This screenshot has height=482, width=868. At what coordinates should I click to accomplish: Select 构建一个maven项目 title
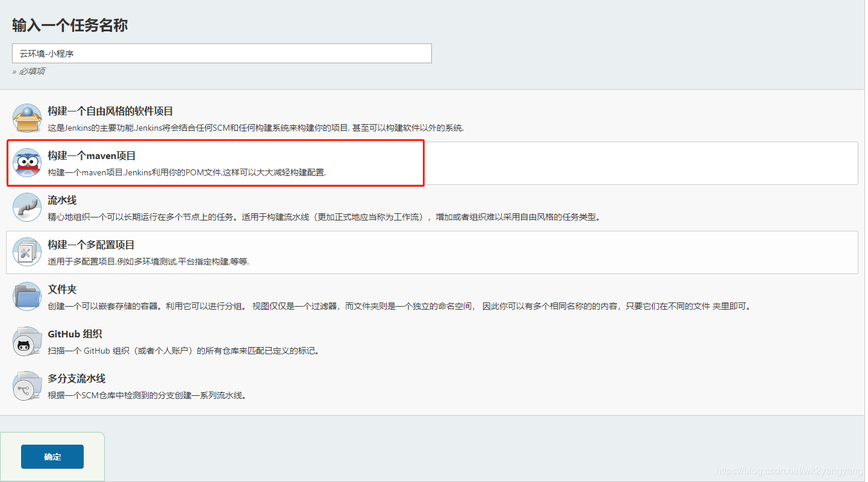[x=92, y=156]
